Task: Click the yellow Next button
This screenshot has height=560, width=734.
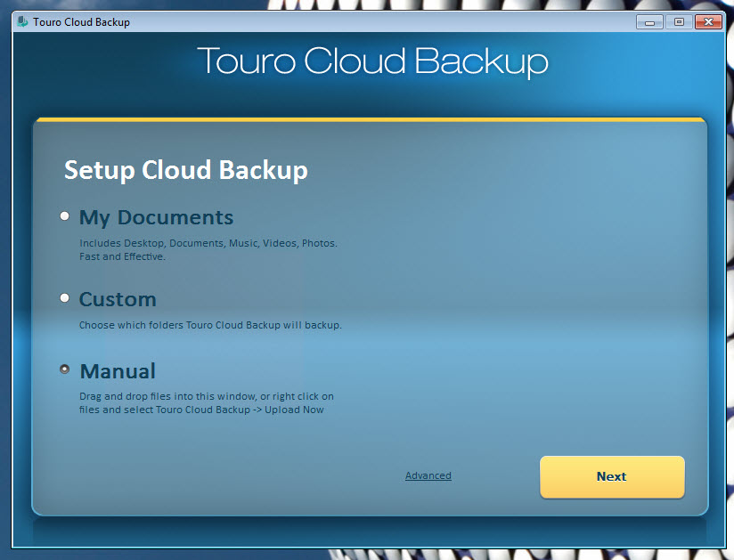Action: 612,476
